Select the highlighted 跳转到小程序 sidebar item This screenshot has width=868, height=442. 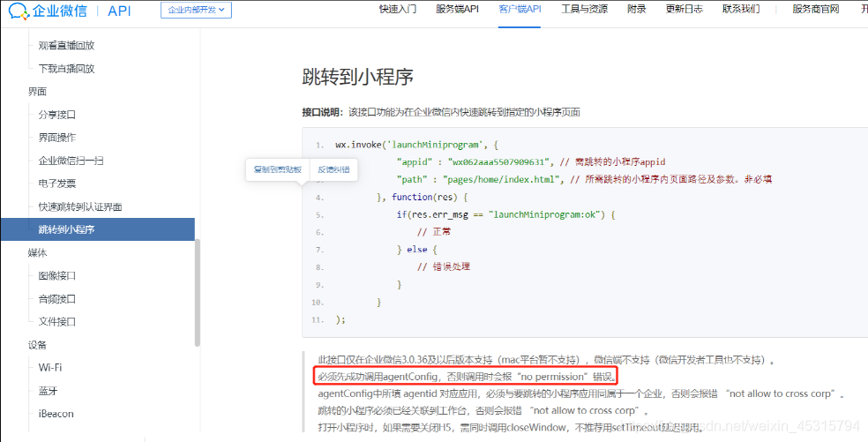tap(97, 229)
